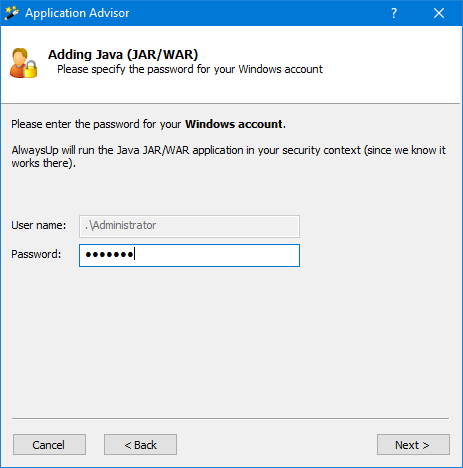Click the masked password dots

pyautogui.click(x=109, y=255)
